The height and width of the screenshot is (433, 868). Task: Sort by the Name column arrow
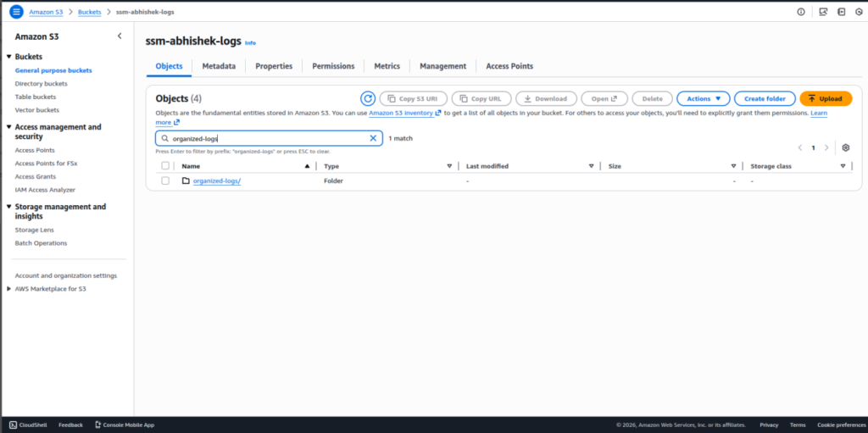point(307,166)
